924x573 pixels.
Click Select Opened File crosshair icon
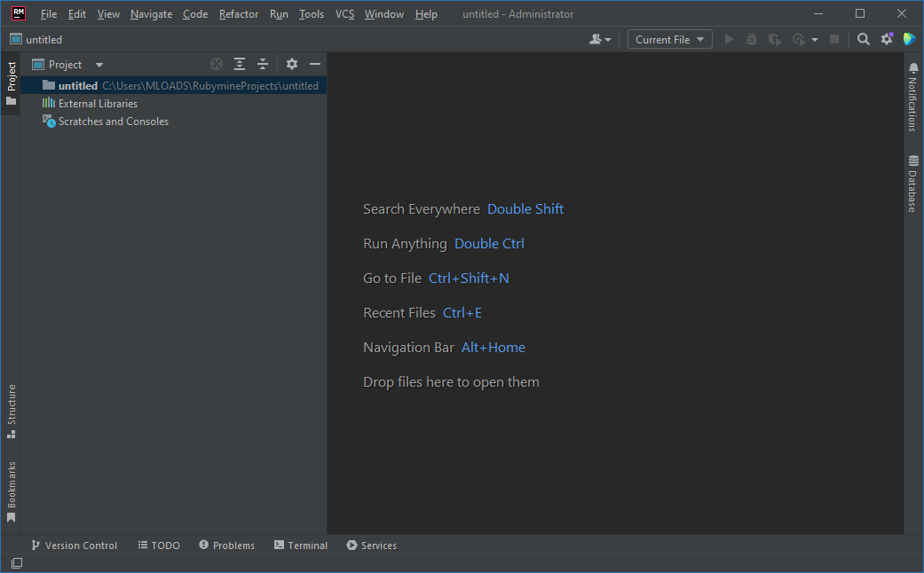pos(217,64)
